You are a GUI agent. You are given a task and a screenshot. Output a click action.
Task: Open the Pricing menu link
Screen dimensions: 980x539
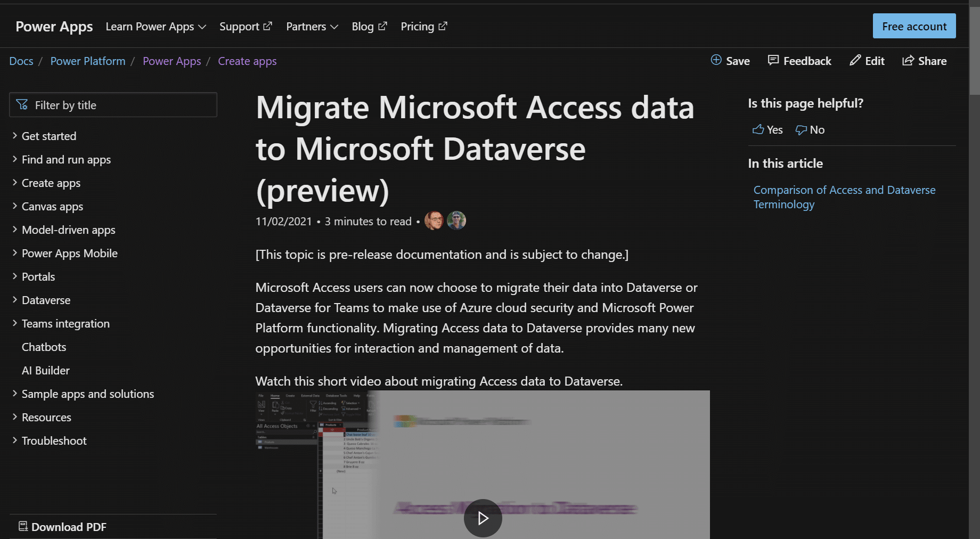[424, 26]
